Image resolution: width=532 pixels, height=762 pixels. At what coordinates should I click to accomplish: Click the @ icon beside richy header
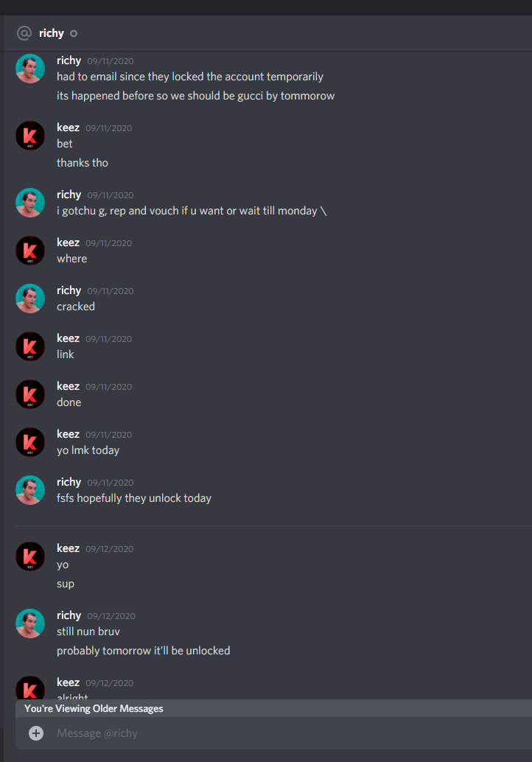coord(24,33)
